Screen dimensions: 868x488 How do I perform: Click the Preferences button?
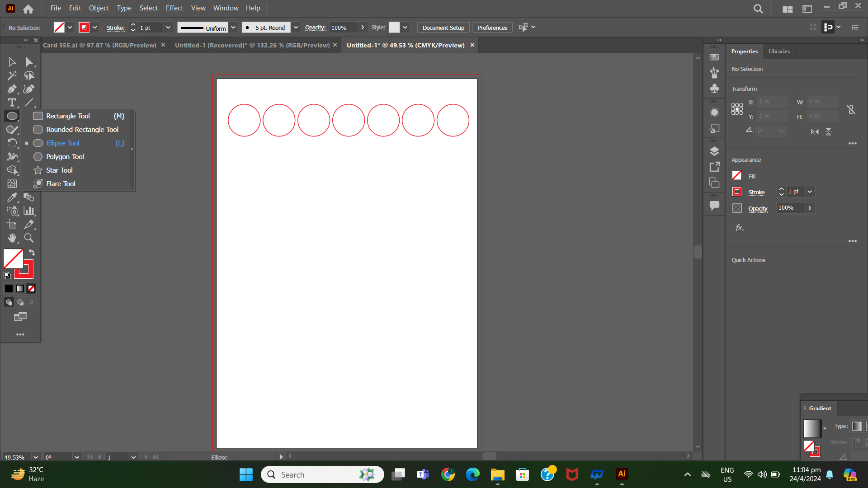[492, 28]
